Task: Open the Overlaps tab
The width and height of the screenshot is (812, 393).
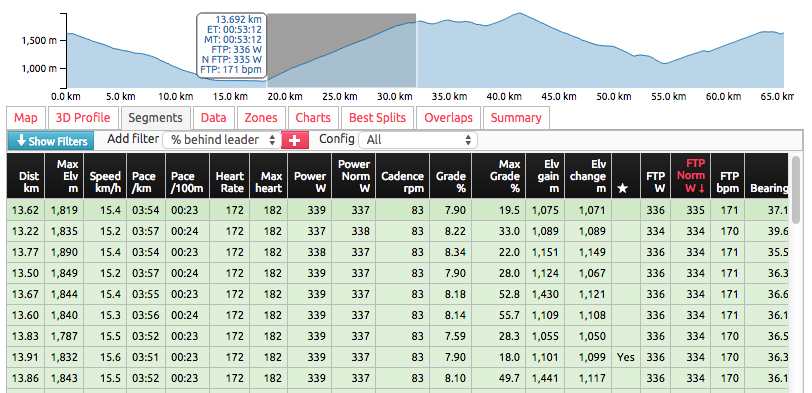Action: [x=448, y=118]
